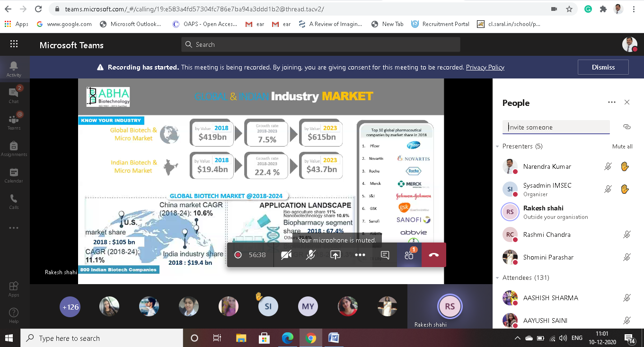Dismiss the recording notification banner
Viewport: 644px width, 347px height.
coord(603,67)
